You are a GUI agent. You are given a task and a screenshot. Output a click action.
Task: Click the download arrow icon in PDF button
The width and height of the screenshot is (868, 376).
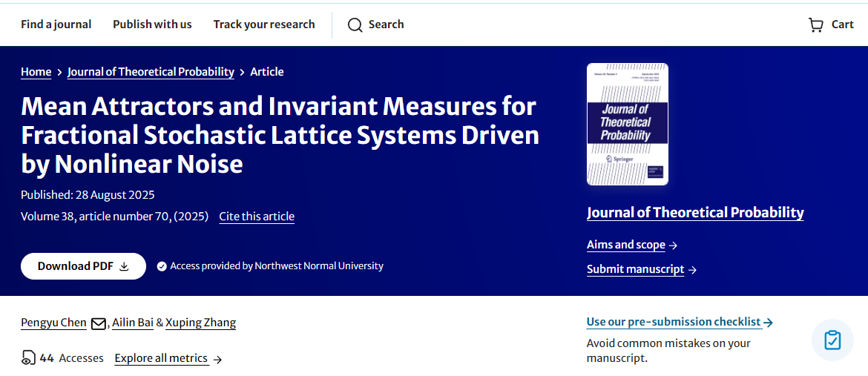(x=124, y=266)
